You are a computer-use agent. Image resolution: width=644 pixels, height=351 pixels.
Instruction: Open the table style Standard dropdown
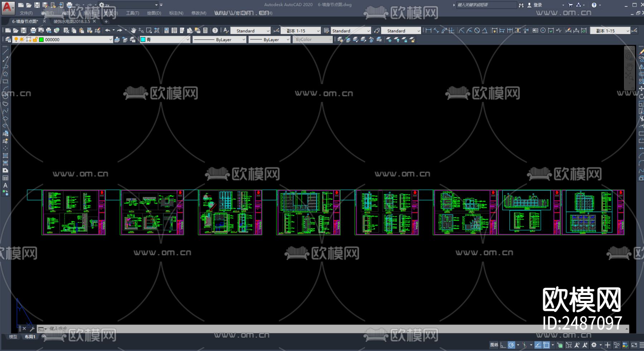point(351,31)
